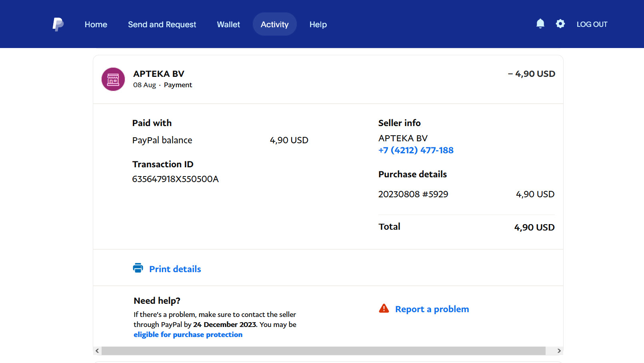The height and width of the screenshot is (363, 644).
Task: Click the printer icon for Print details
Action: 138,268
